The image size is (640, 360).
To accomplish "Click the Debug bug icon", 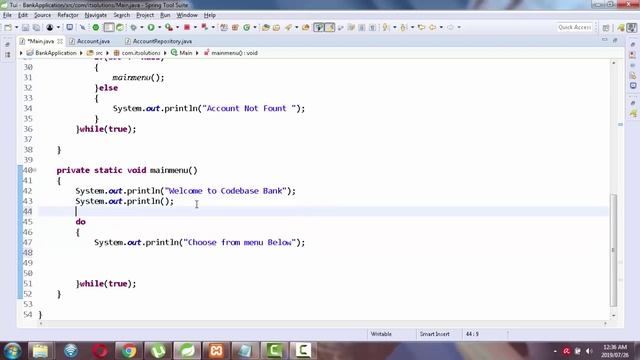I will (133, 27).
